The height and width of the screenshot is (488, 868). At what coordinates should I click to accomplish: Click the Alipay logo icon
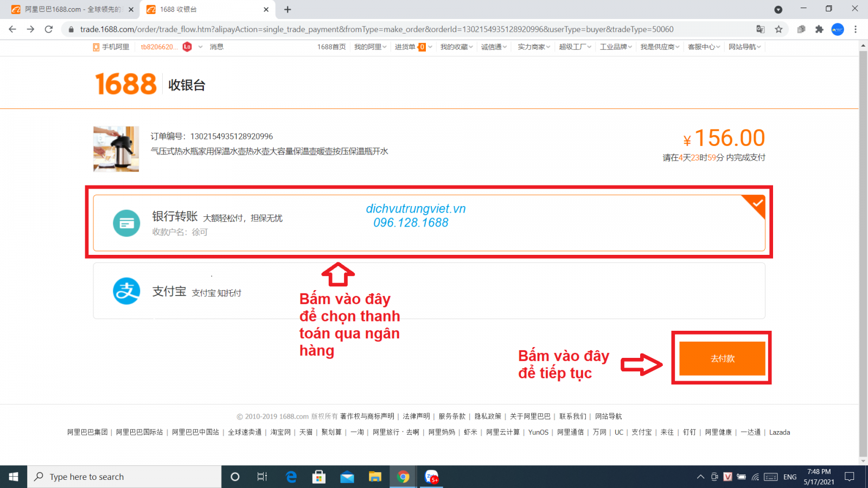pyautogui.click(x=126, y=291)
